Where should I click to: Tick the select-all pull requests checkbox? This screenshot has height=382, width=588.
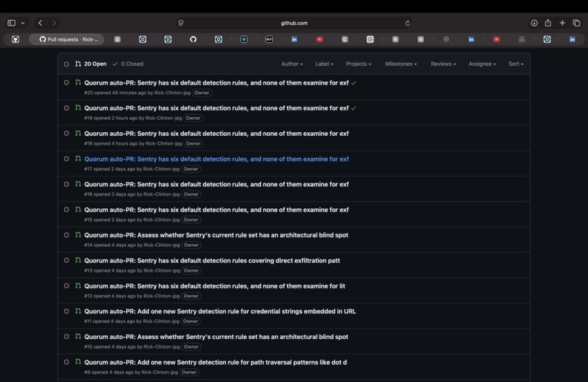[66, 64]
